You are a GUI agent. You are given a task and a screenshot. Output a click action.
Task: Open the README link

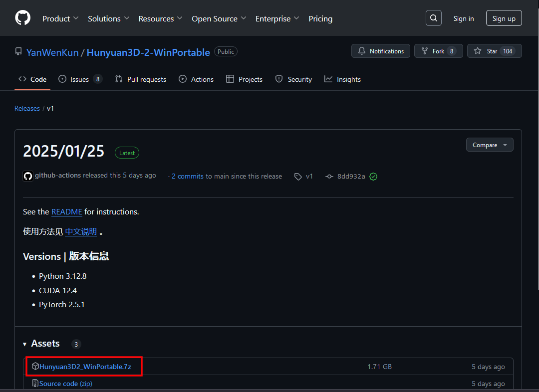(x=66, y=211)
